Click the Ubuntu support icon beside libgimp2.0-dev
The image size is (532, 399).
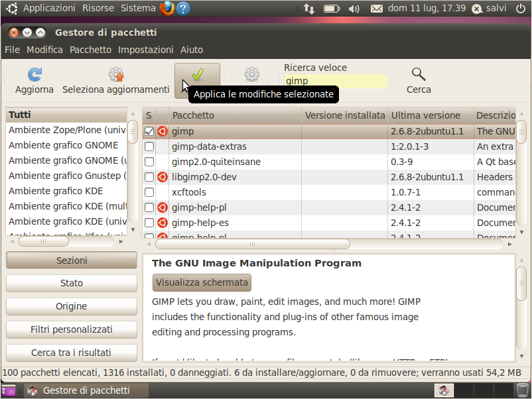[163, 177]
